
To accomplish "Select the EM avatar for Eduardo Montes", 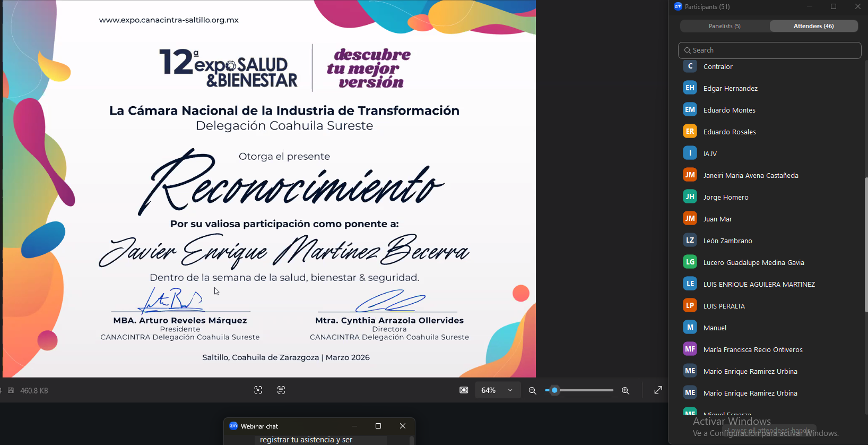I will pos(690,109).
